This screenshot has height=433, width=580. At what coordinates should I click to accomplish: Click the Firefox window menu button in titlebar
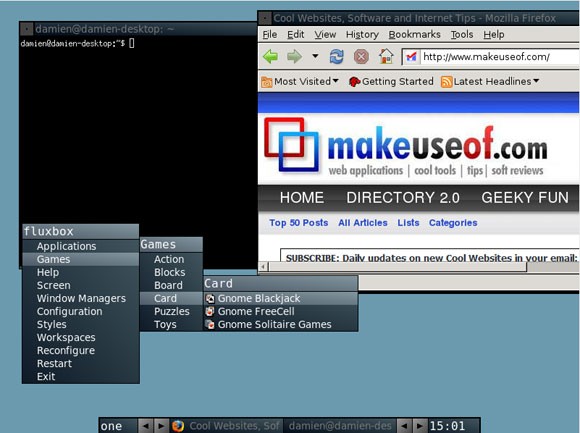tap(264, 18)
